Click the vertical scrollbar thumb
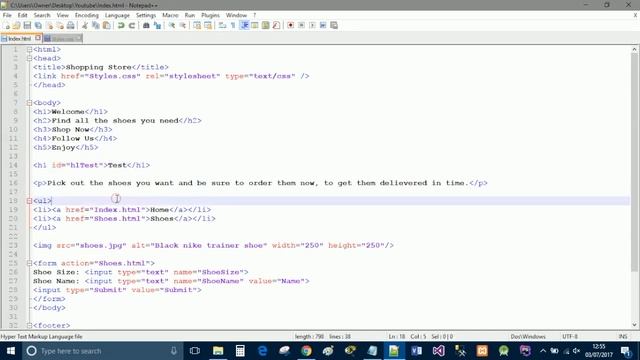 [x=634, y=162]
